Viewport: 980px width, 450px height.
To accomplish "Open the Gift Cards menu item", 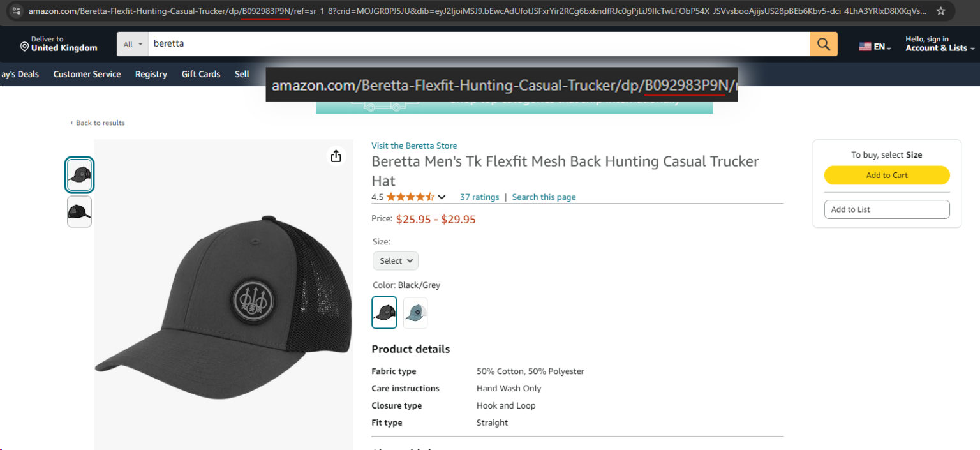I will 200,74.
